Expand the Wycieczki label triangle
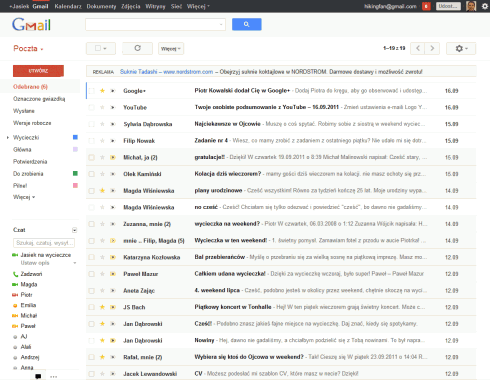Image resolution: width=490 pixels, height=380 pixels. click(8, 137)
